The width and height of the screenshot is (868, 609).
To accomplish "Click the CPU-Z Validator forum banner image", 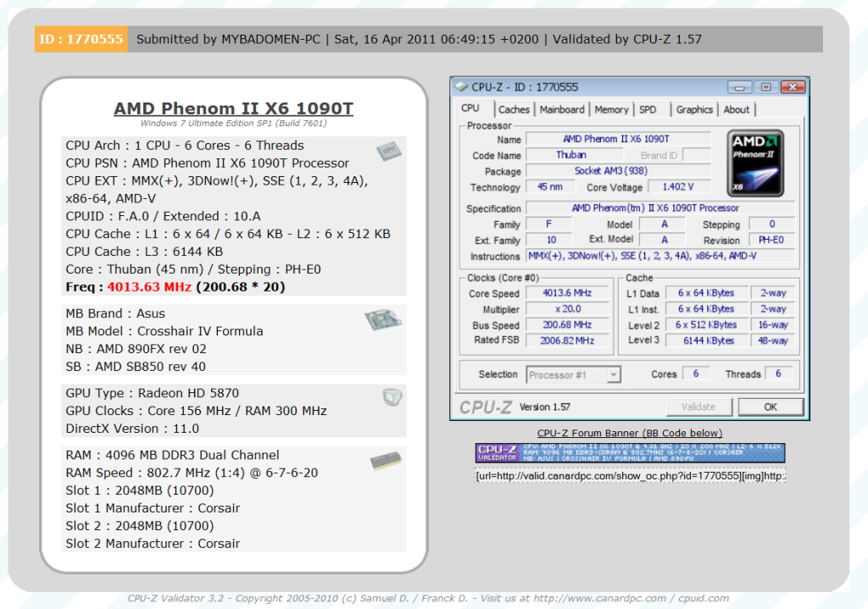I will pyautogui.click(x=630, y=452).
